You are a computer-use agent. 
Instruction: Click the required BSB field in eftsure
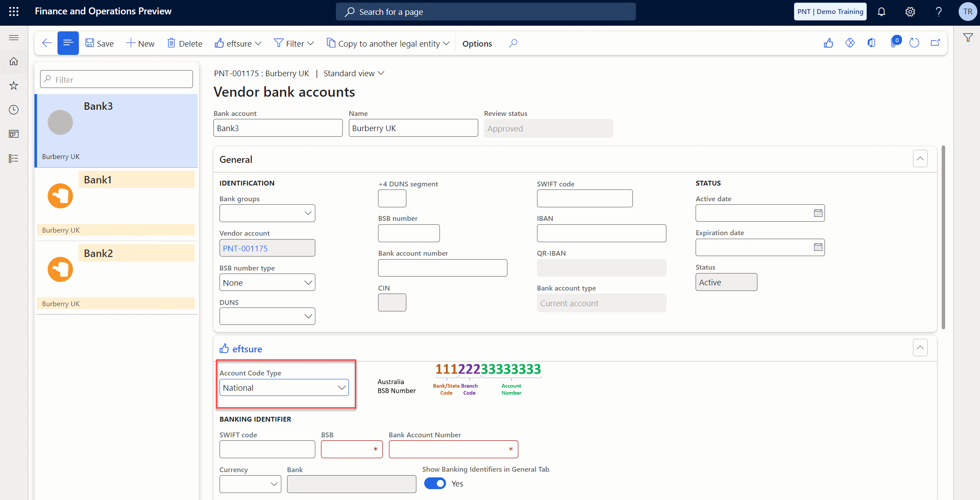[352, 449]
